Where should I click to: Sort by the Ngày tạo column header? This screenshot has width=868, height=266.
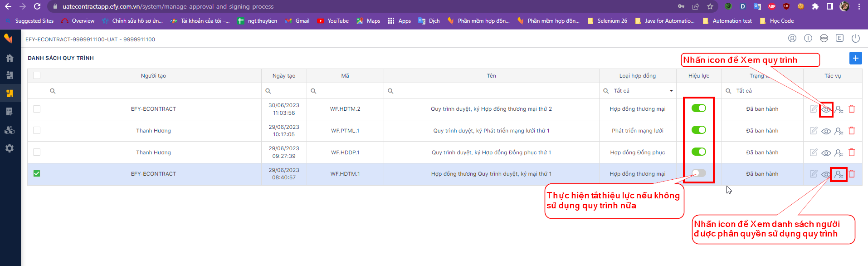click(x=284, y=76)
